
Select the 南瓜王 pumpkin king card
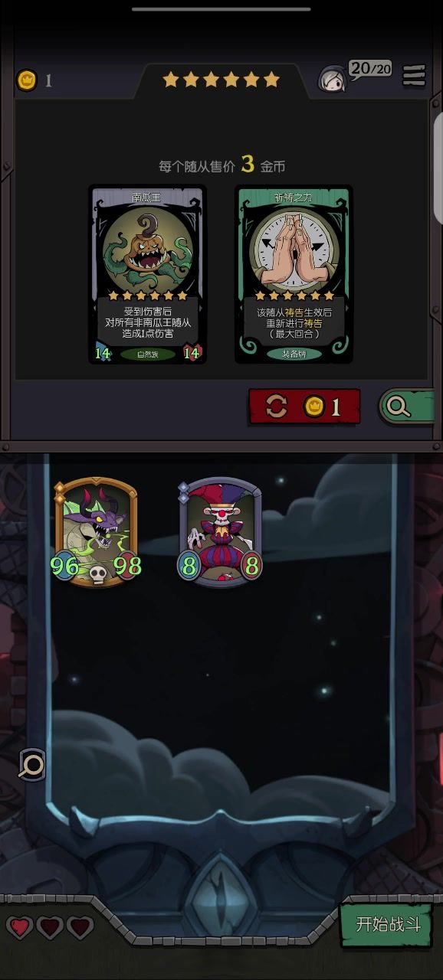pos(147,274)
